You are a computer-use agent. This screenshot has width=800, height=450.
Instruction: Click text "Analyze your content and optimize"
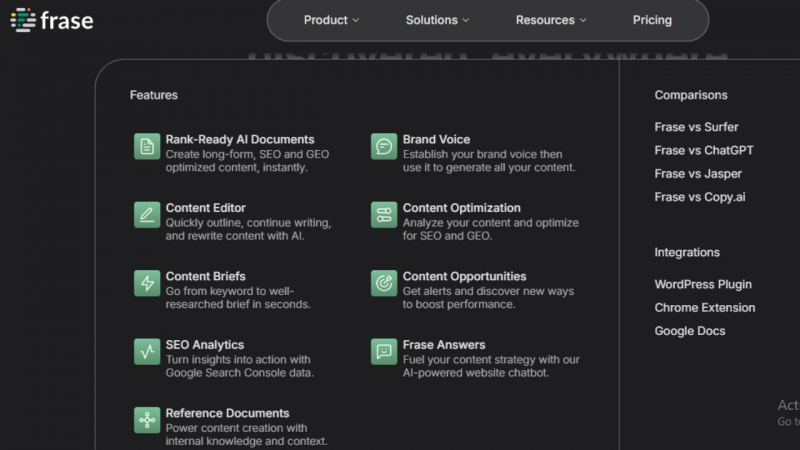pyautogui.click(x=490, y=222)
